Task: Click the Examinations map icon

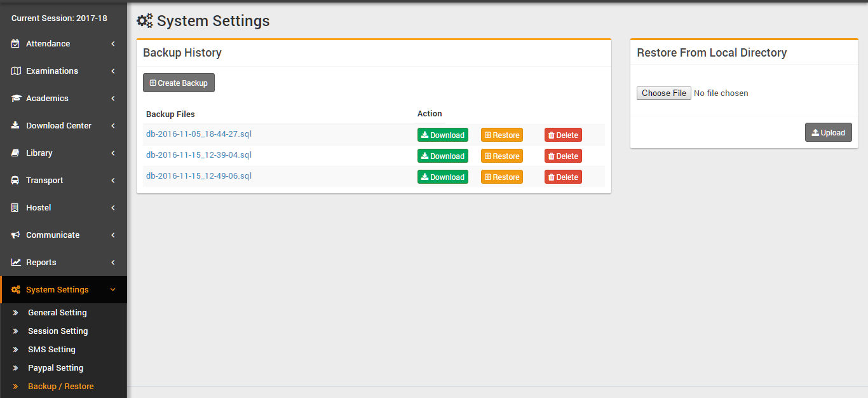Action: click(16, 71)
